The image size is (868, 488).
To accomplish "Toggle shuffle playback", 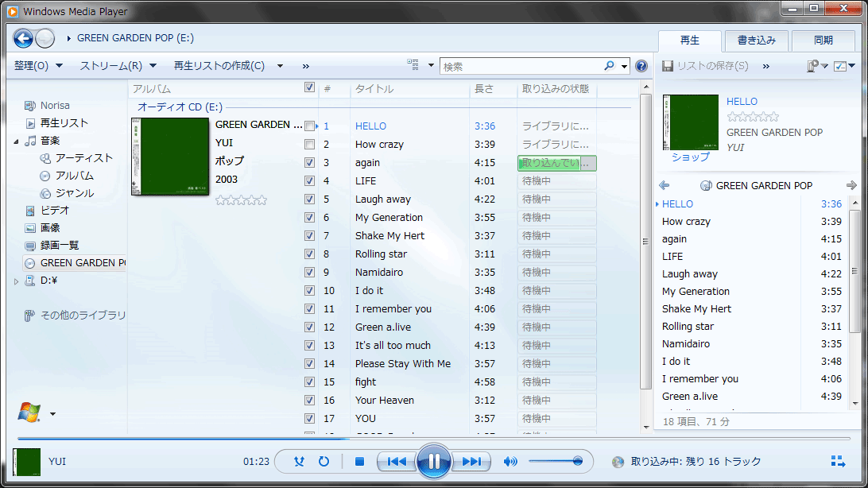I will pyautogui.click(x=299, y=462).
